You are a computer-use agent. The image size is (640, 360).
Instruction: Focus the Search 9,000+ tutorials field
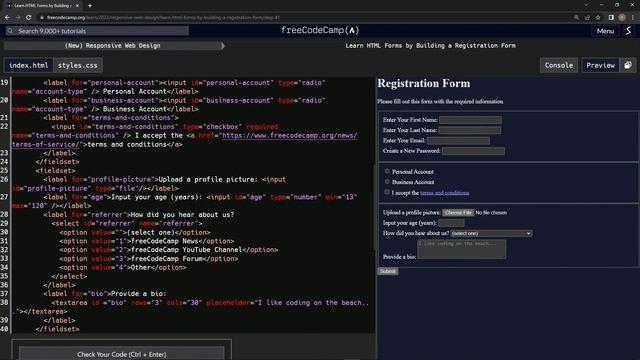(x=97, y=31)
